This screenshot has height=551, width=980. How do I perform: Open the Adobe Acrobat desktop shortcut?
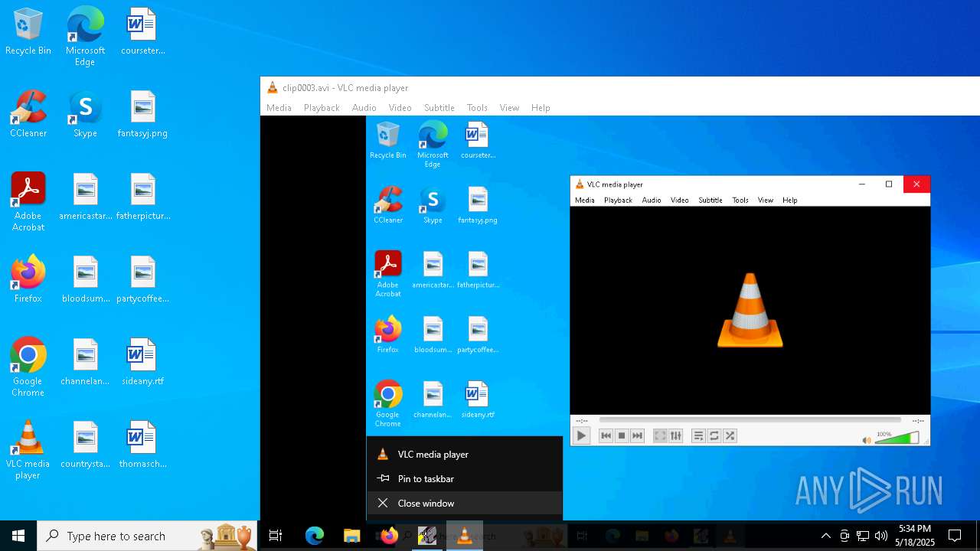[28, 202]
